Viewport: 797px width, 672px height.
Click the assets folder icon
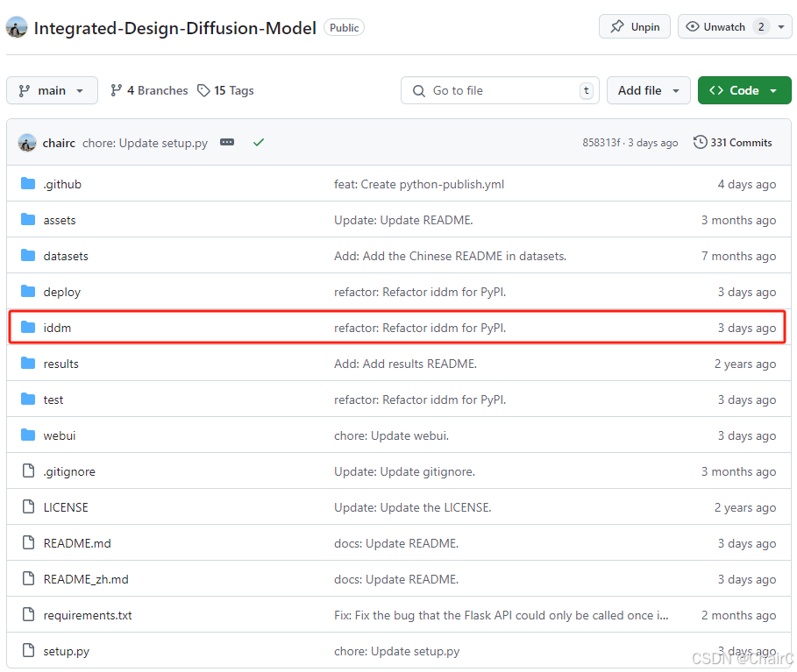pos(28,219)
